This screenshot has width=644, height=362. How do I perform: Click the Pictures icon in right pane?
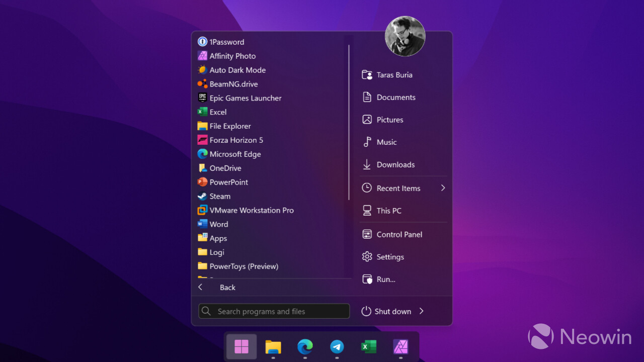click(367, 120)
